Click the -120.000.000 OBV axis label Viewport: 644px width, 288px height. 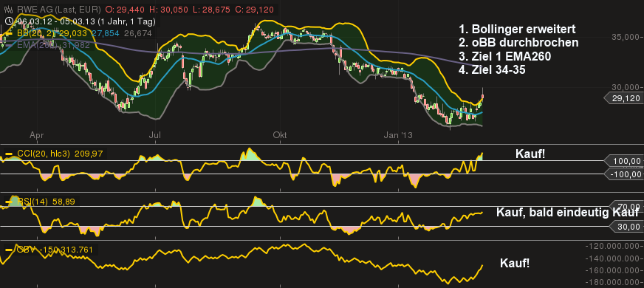click(x=613, y=246)
